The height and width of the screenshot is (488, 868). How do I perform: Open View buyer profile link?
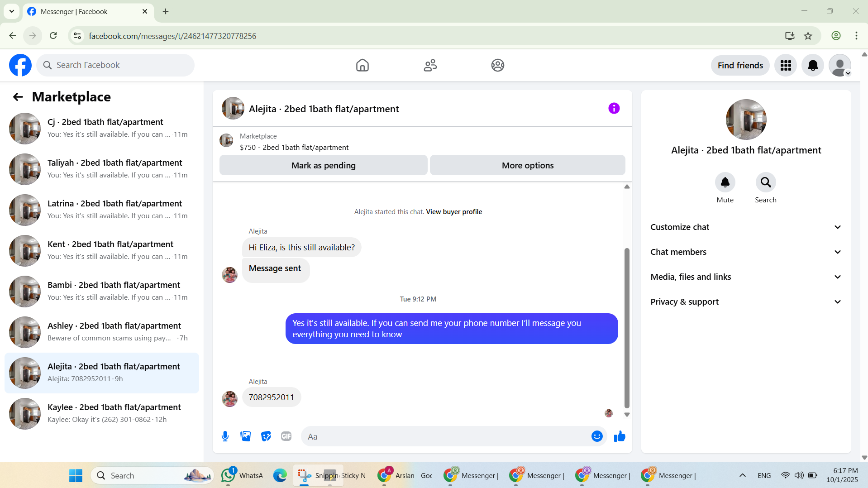tap(454, 212)
